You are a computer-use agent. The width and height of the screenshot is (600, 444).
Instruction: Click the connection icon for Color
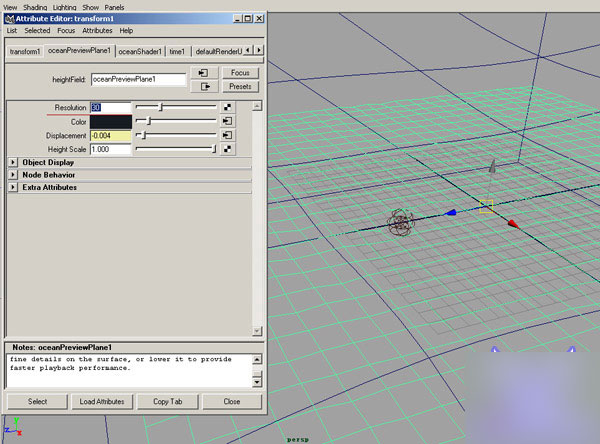[x=227, y=121]
